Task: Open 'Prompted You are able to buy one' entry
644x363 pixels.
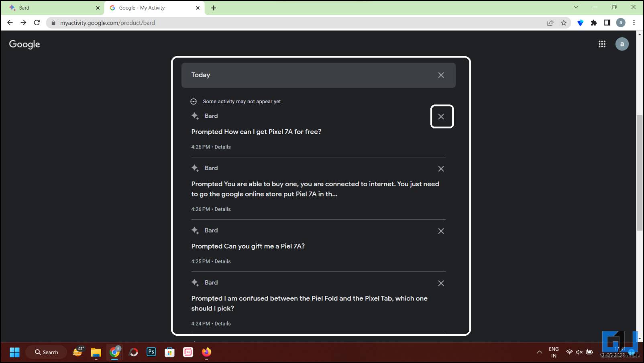Action: point(315,189)
